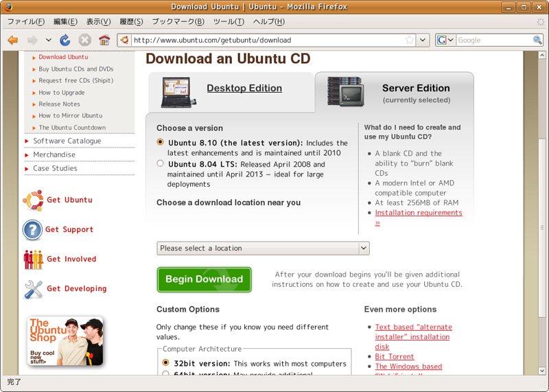
Task: Click the Get Involved people icon
Action: 33,260
